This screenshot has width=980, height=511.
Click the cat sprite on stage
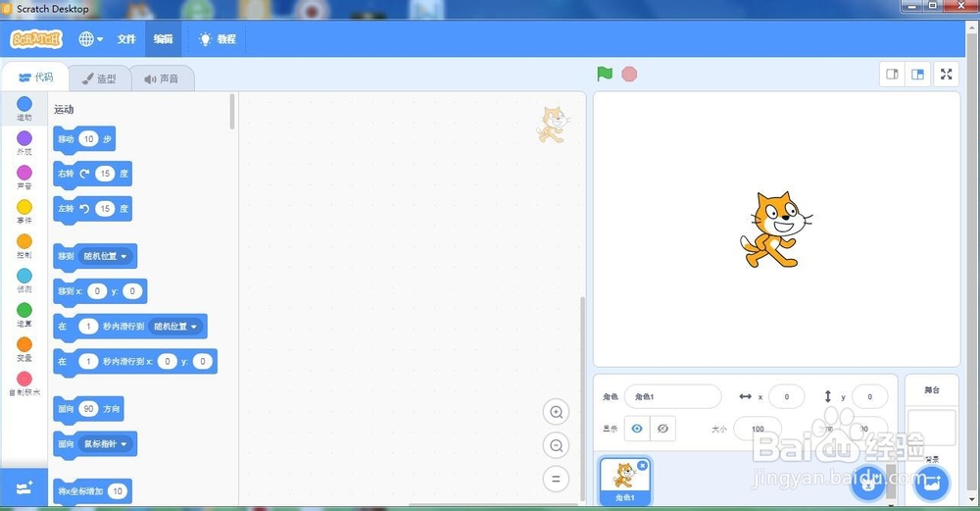coord(775,230)
